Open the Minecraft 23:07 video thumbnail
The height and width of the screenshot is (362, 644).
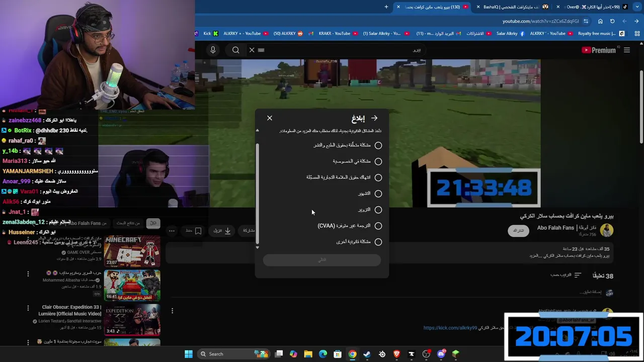coord(132,251)
